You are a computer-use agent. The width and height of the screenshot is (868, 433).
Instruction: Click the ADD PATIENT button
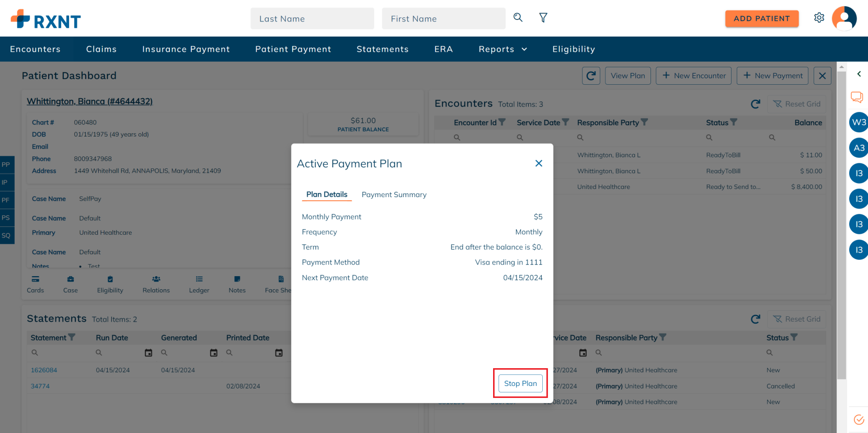(x=762, y=18)
